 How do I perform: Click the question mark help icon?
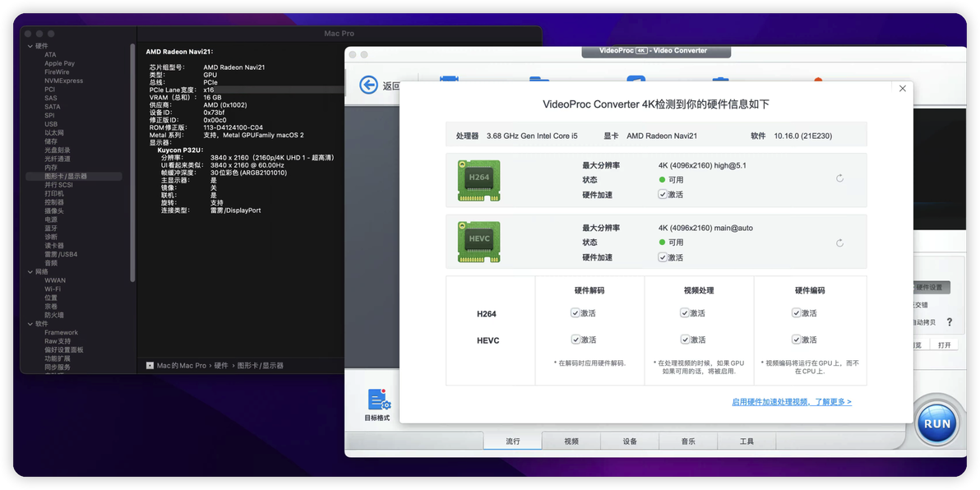click(x=950, y=322)
